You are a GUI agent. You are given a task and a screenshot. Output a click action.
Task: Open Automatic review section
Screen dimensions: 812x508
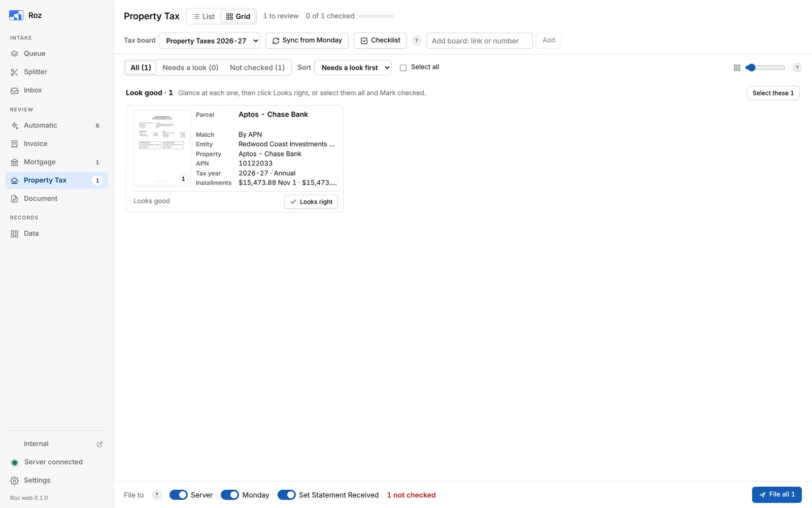56,125
